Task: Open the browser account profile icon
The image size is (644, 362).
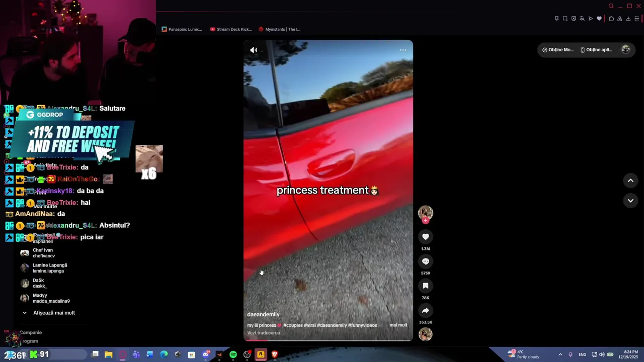Action: click(x=619, y=19)
